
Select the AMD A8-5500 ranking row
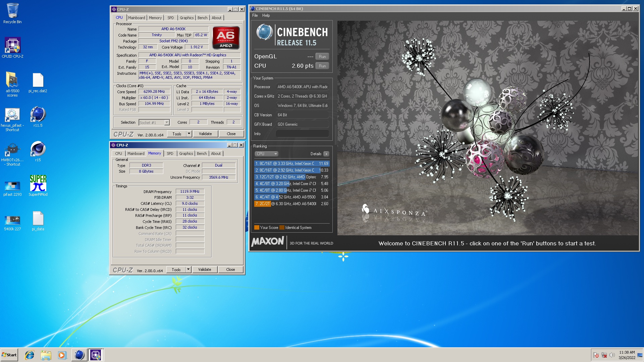tap(292, 197)
